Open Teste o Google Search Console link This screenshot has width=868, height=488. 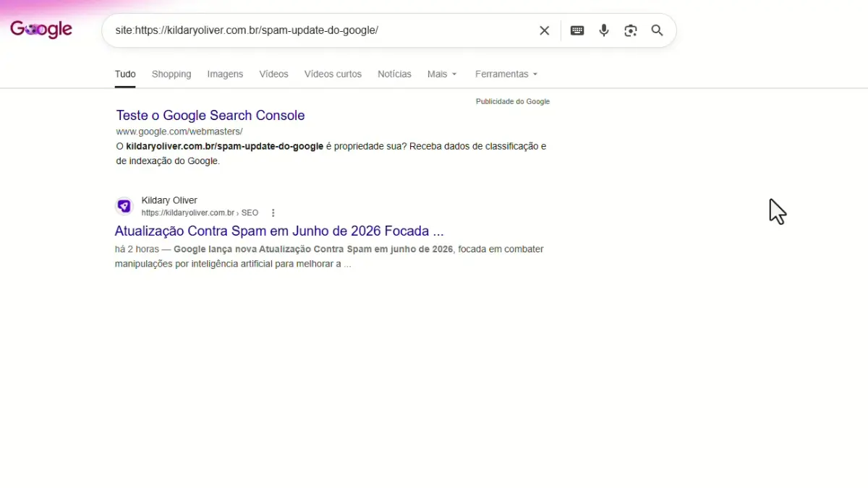click(210, 115)
